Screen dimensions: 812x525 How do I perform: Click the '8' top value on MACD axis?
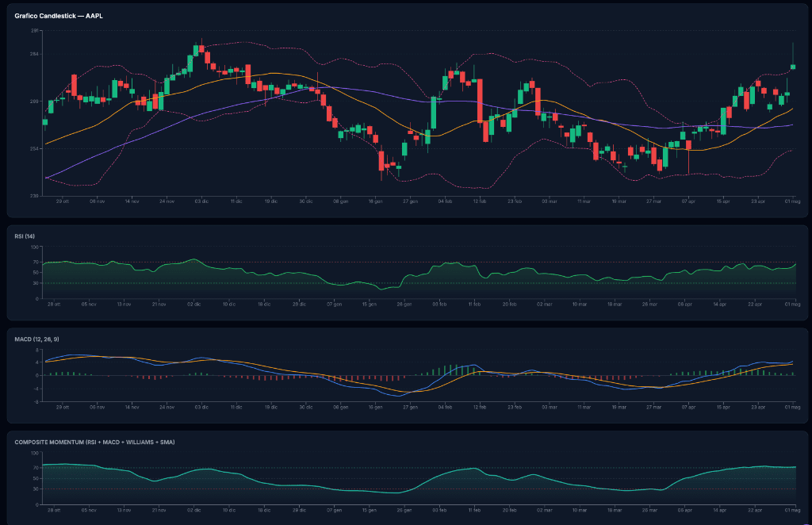[37, 350]
